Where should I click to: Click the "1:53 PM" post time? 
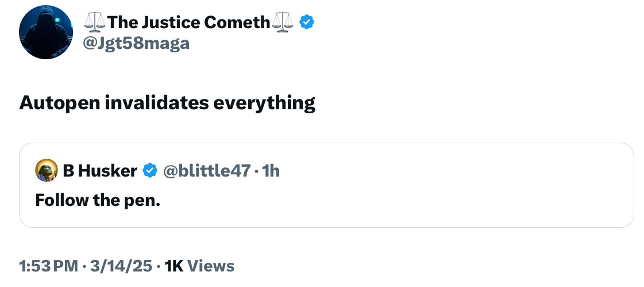pos(48,266)
